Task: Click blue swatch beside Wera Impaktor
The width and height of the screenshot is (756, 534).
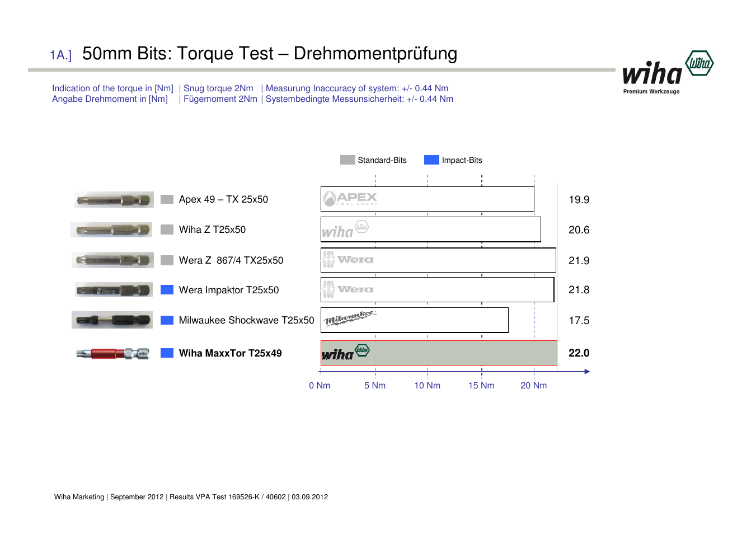Action: coord(167,290)
